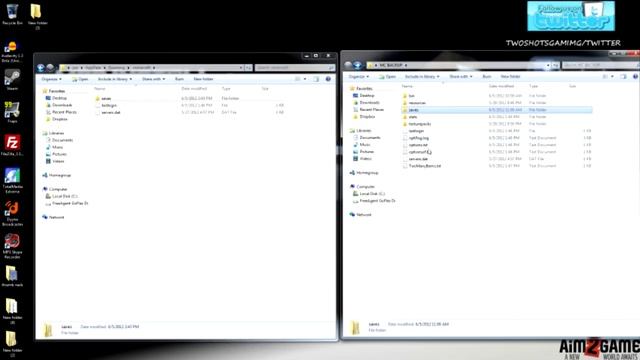Screen dimensions: 640x360
Task: Open FileZilla desktop shortcut
Action: (12, 145)
